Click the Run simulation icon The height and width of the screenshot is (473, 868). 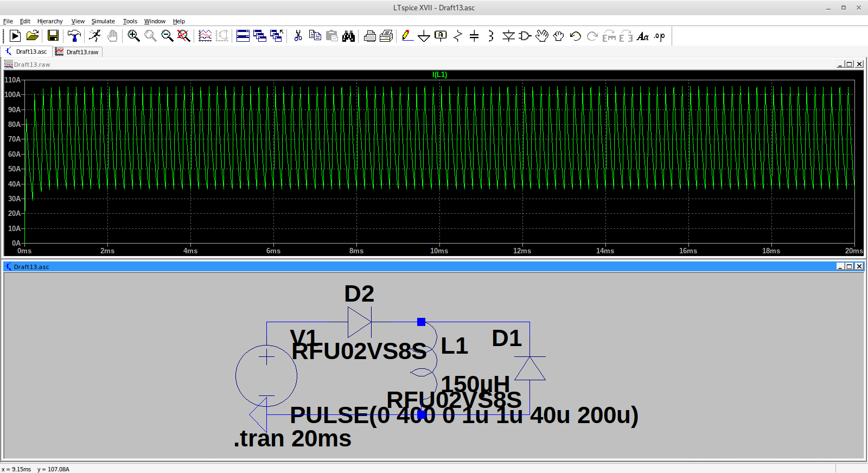click(x=95, y=36)
